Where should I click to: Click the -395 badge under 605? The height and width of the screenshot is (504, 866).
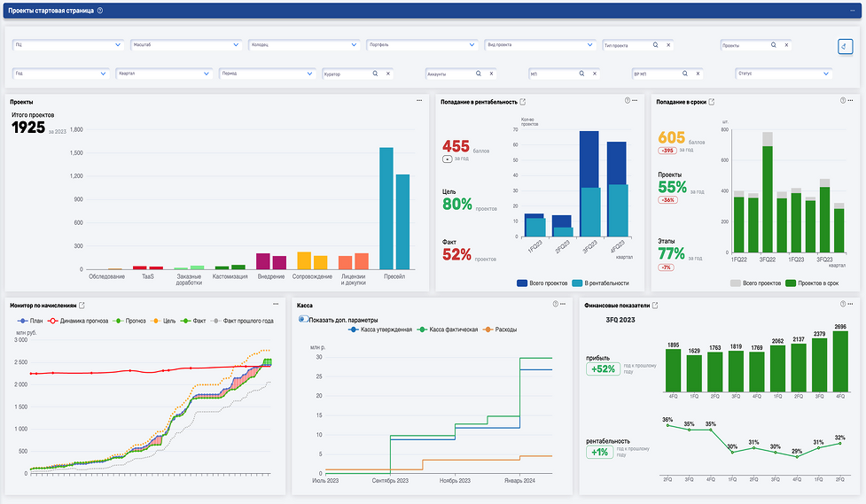tap(667, 151)
